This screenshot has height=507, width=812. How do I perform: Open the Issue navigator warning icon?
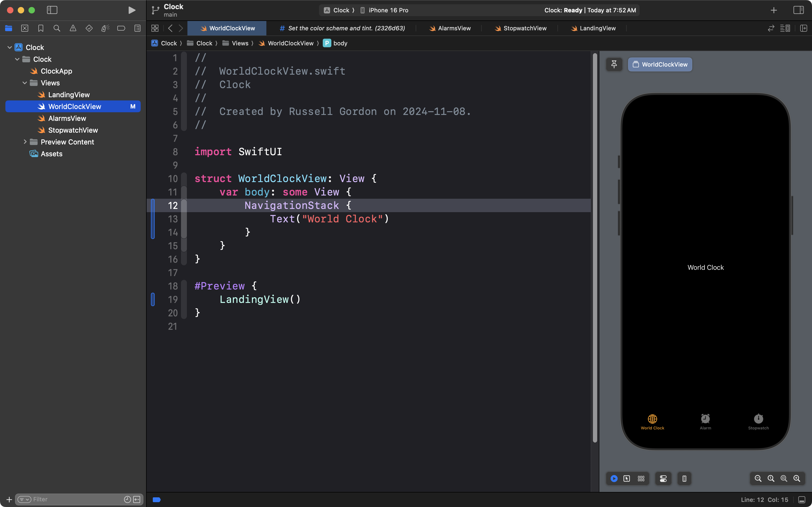tap(73, 28)
